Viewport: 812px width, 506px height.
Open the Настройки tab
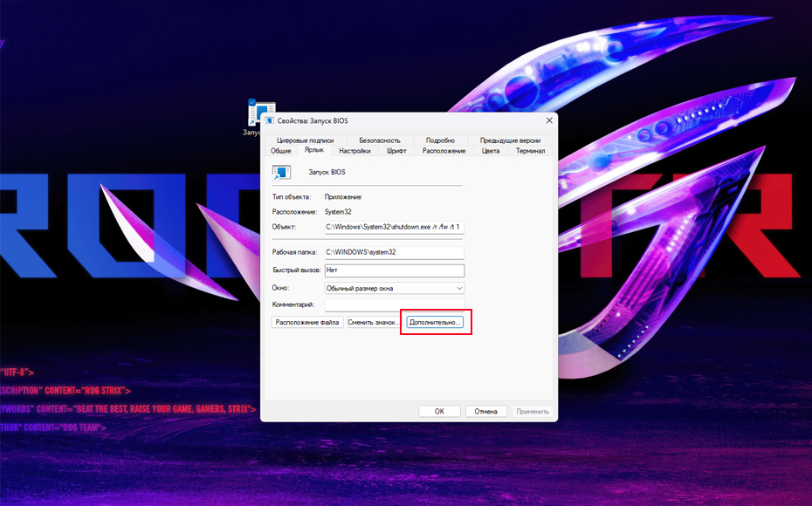click(354, 151)
